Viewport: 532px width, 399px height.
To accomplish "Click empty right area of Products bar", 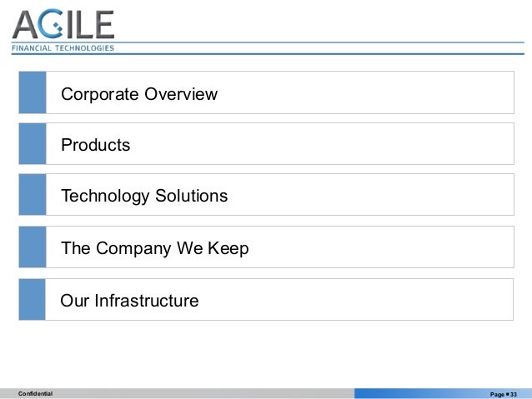I will point(375,144).
